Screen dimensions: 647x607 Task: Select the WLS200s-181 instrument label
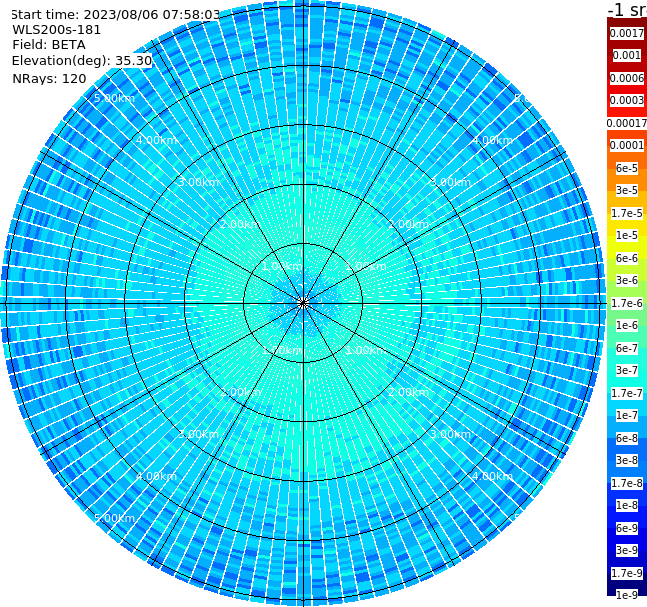click(x=57, y=30)
